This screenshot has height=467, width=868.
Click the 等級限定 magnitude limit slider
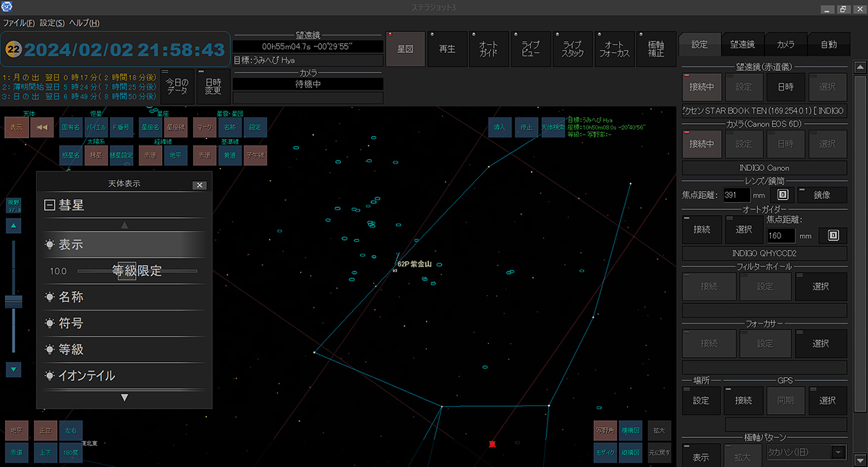(x=137, y=271)
